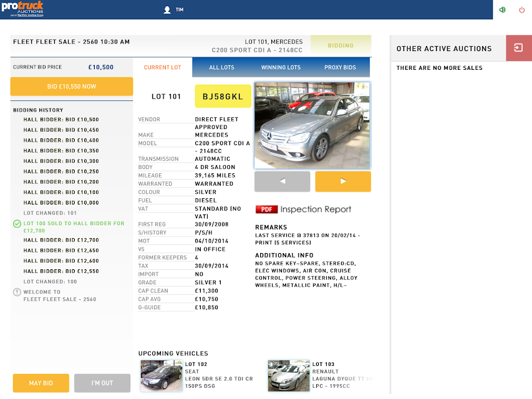
Task: Open the Inspection Report link
Action: click(316, 209)
